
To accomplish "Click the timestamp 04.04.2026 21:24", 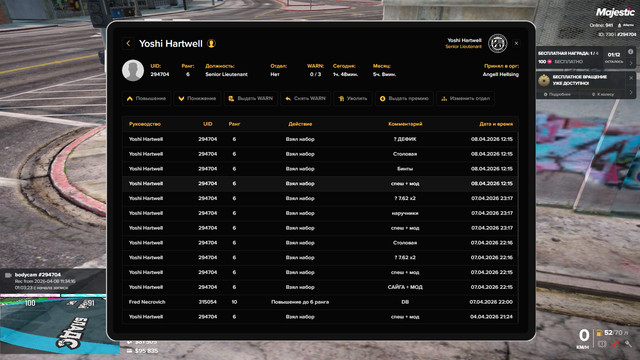I will pyautogui.click(x=491, y=317).
